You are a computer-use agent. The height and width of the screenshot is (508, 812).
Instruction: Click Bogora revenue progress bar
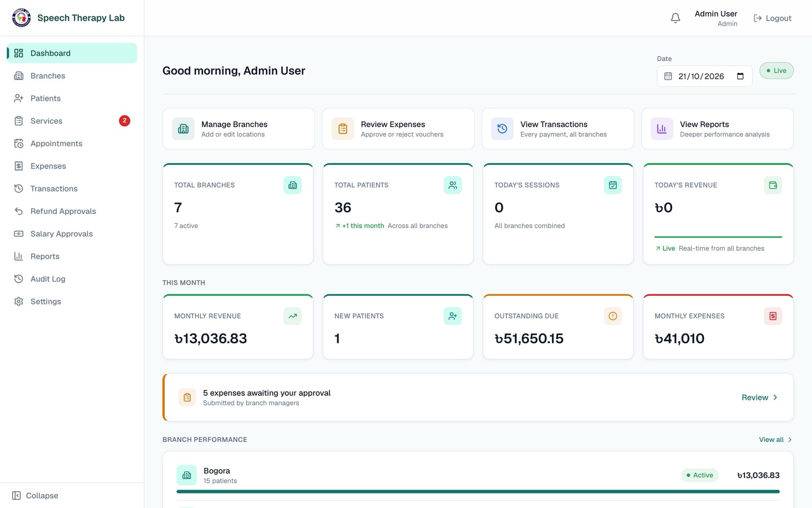point(478,492)
